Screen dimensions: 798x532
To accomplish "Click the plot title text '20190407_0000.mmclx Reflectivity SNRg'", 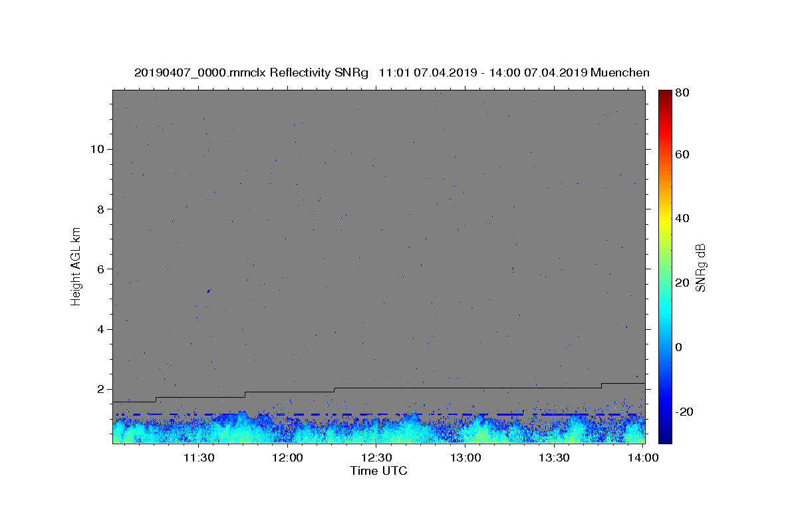I will tap(251, 72).
